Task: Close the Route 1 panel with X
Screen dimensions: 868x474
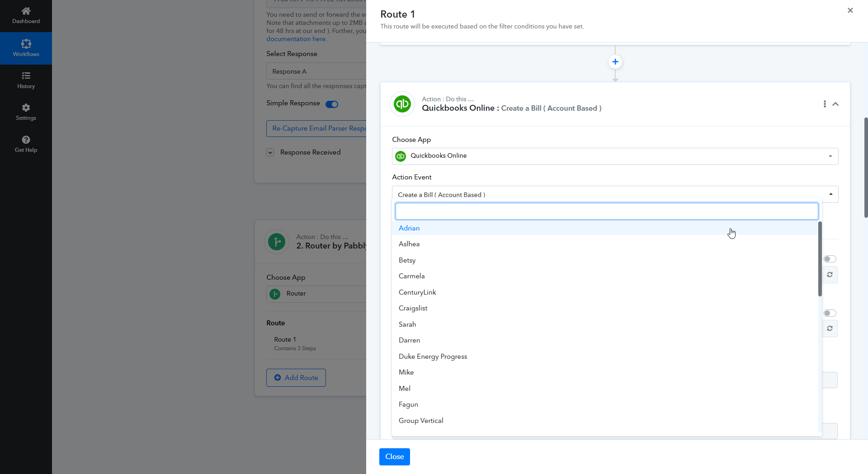Action: tap(850, 10)
